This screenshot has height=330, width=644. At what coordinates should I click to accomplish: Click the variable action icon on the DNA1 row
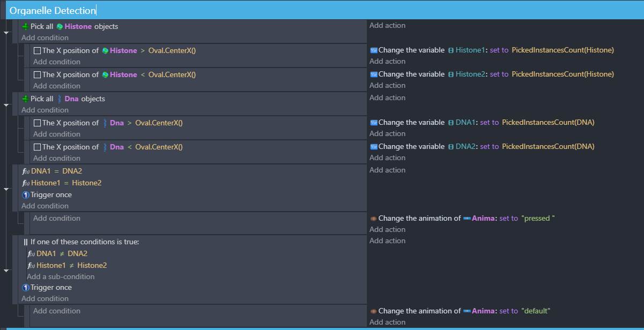pos(374,122)
